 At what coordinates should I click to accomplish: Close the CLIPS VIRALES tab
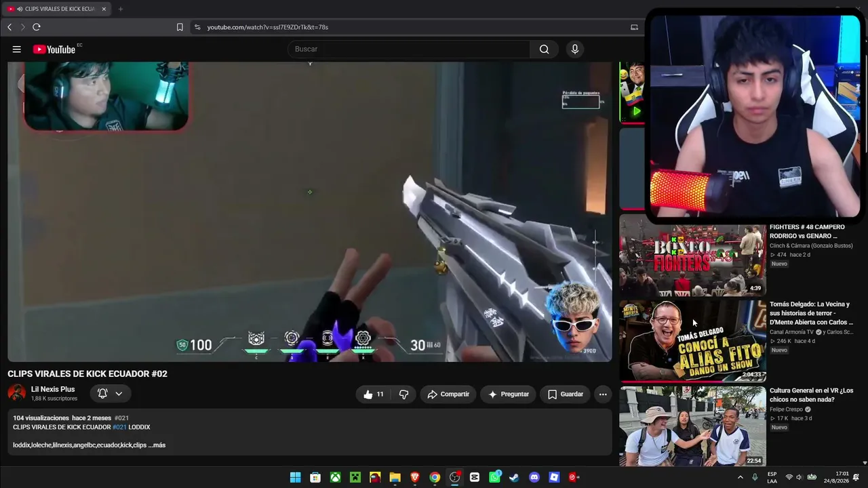[104, 9]
